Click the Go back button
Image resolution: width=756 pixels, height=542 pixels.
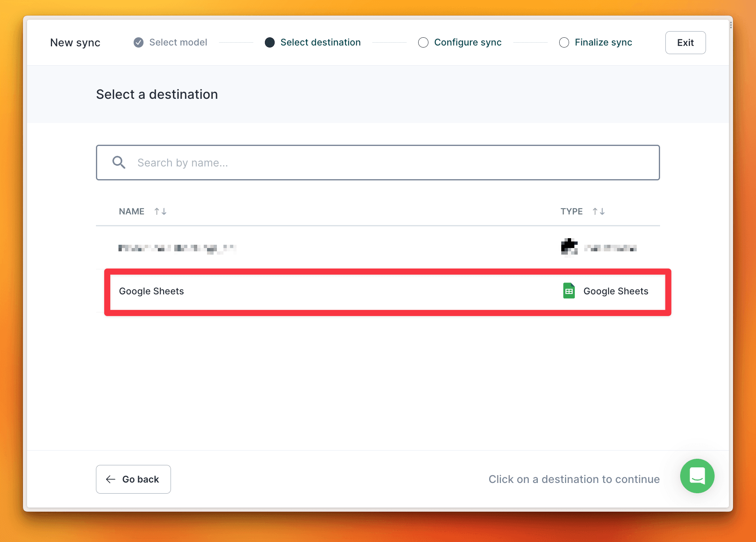(x=133, y=479)
